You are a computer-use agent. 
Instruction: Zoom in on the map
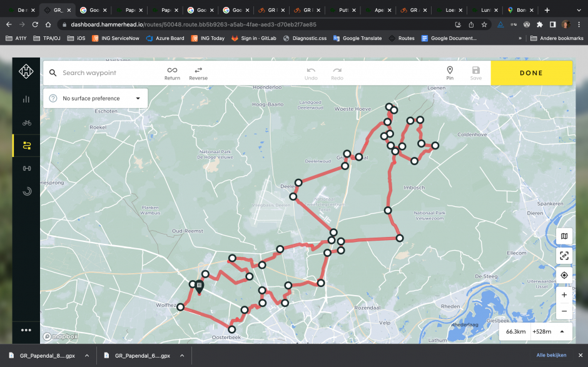[564, 294]
